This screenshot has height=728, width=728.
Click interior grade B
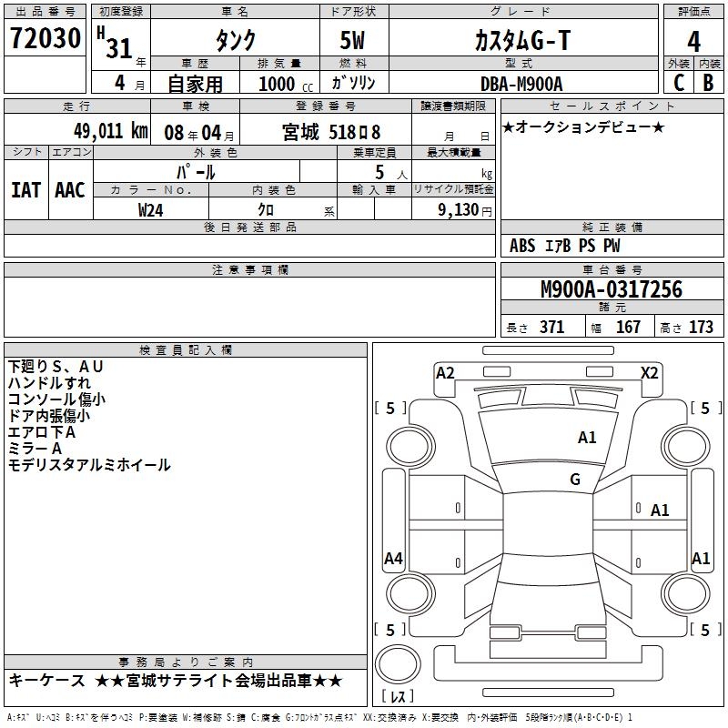[708, 83]
